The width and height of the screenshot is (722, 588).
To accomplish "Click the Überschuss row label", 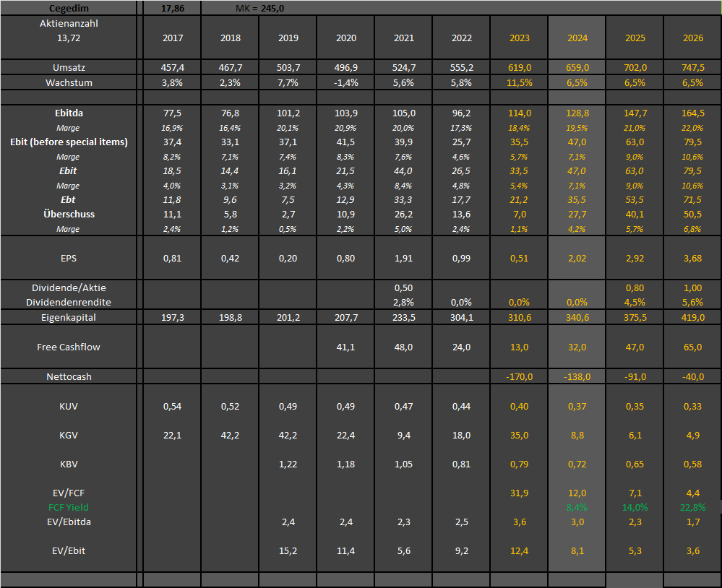I will tap(69, 215).
